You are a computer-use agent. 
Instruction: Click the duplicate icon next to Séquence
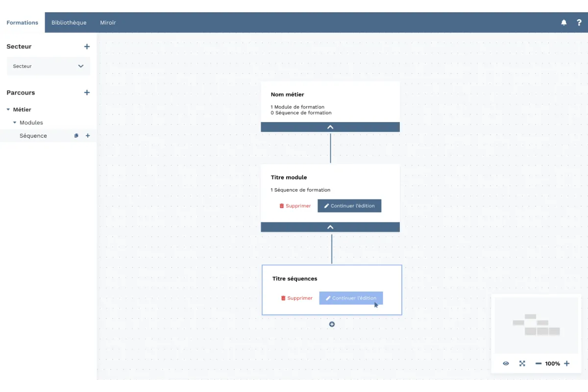(76, 135)
